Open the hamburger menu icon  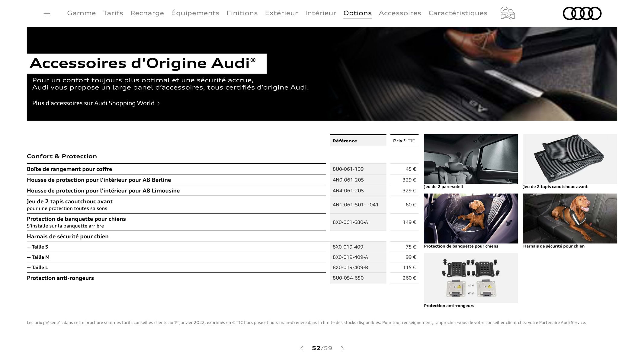[x=47, y=13]
